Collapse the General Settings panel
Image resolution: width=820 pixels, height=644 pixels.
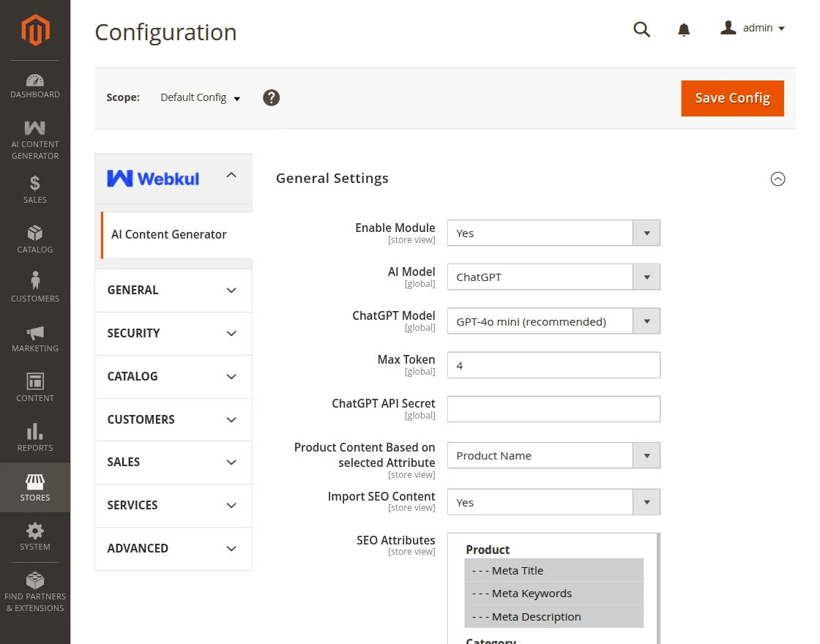[778, 179]
